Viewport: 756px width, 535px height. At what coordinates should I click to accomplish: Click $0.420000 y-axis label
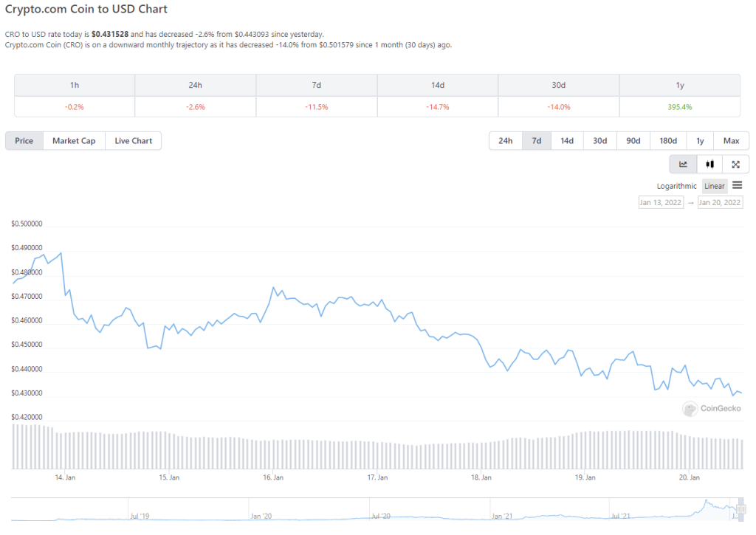point(27,417)
